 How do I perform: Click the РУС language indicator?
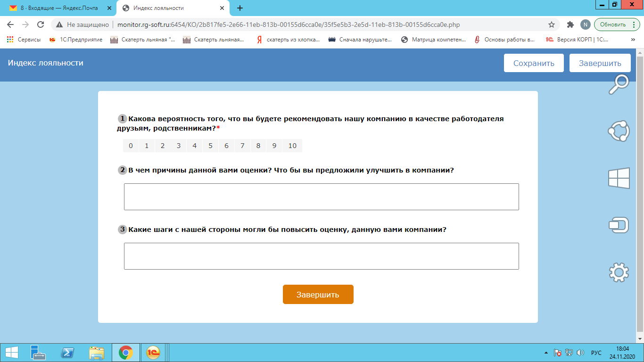point(596,353)
